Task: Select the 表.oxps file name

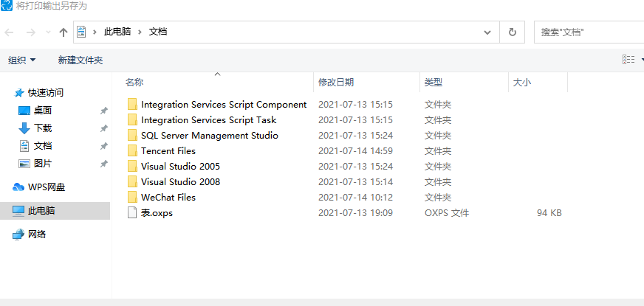Action: [x=157, y=213]
